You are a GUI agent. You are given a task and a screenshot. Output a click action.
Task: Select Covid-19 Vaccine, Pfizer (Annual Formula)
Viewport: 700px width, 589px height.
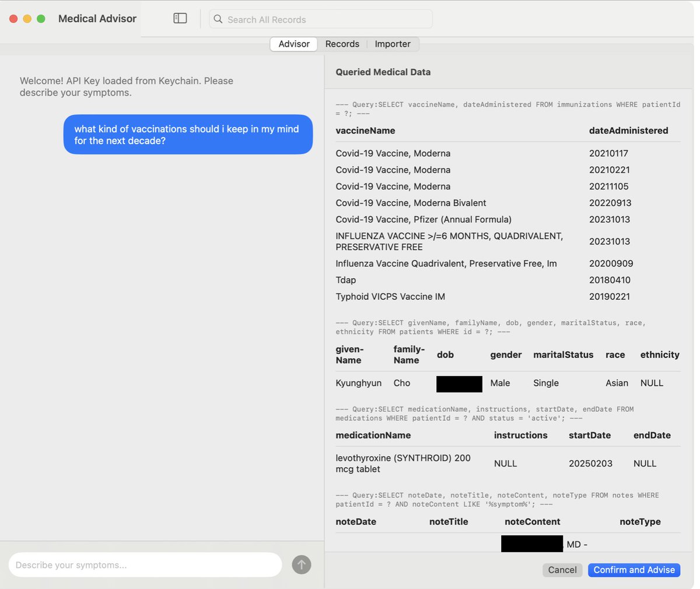(508, 219)
